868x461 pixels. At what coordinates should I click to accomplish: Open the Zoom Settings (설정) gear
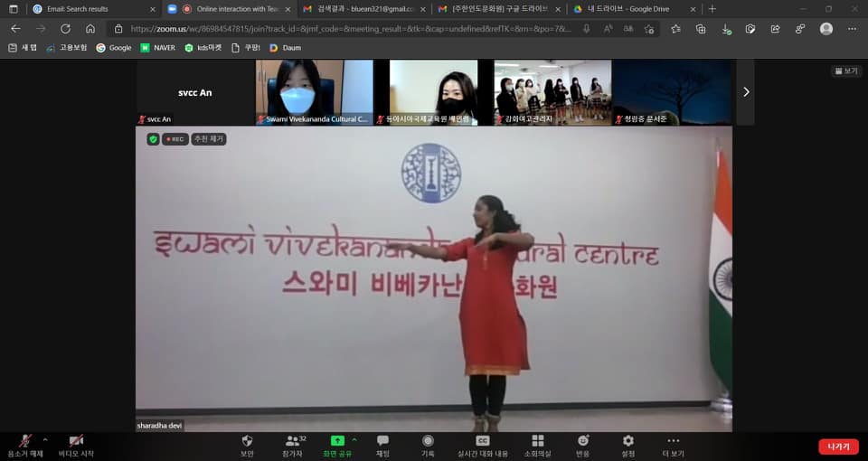point(627,441)
